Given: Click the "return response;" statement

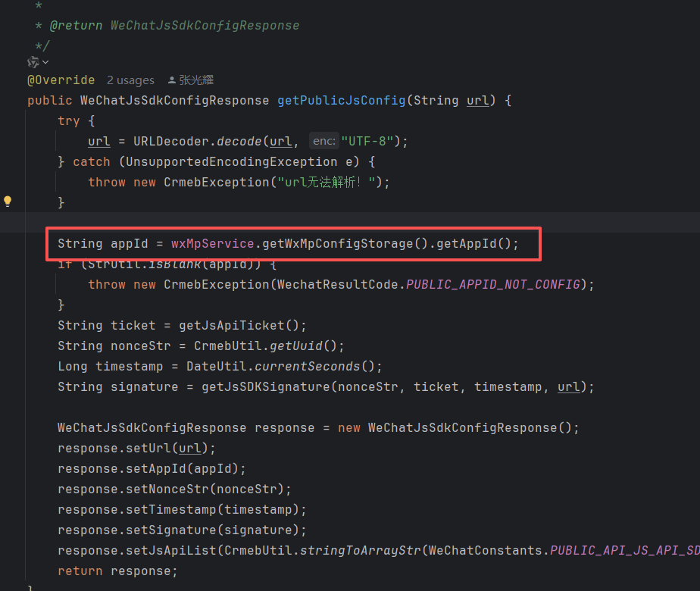Looking at the screenshot, I should [x=117, y=571].
